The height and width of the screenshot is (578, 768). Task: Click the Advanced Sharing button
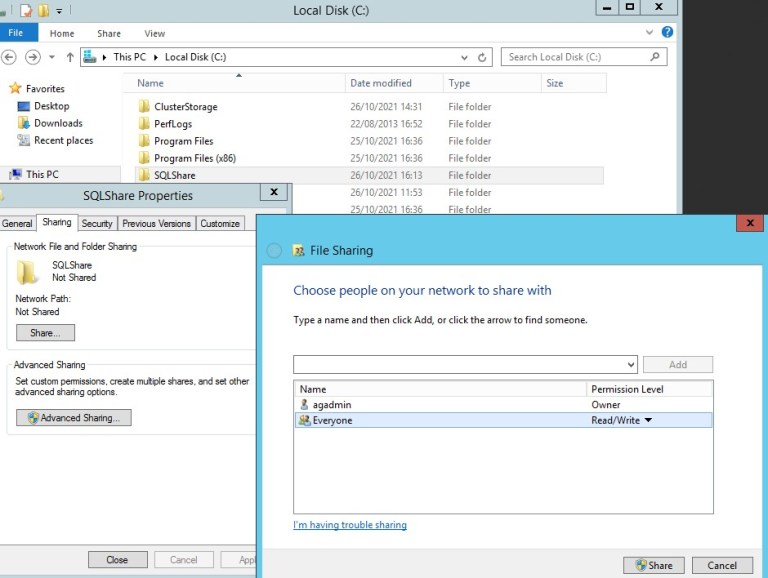(x=73, y=418)
